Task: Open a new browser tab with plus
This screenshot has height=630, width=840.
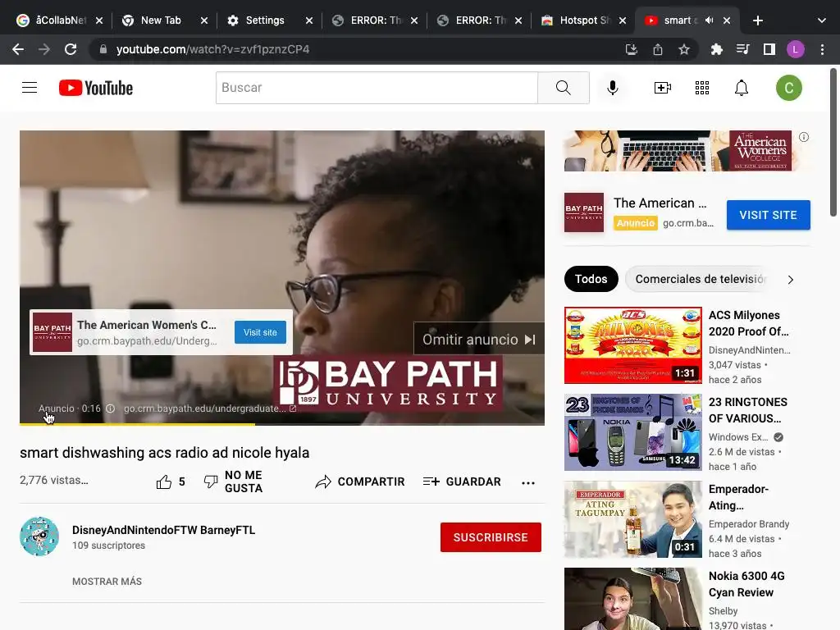Action: [757, 21]
